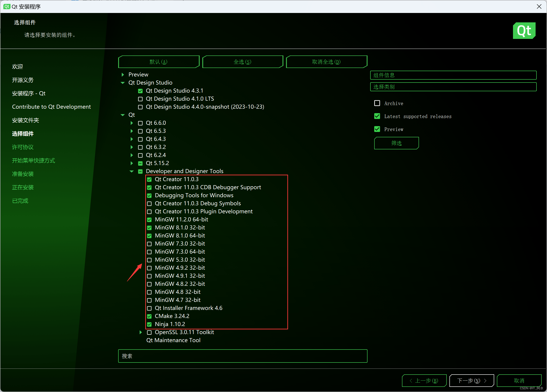Uncheck MinGW 8.1.0 64-bit
This screenshot has width=547, height=392.
tap(149, 236)
